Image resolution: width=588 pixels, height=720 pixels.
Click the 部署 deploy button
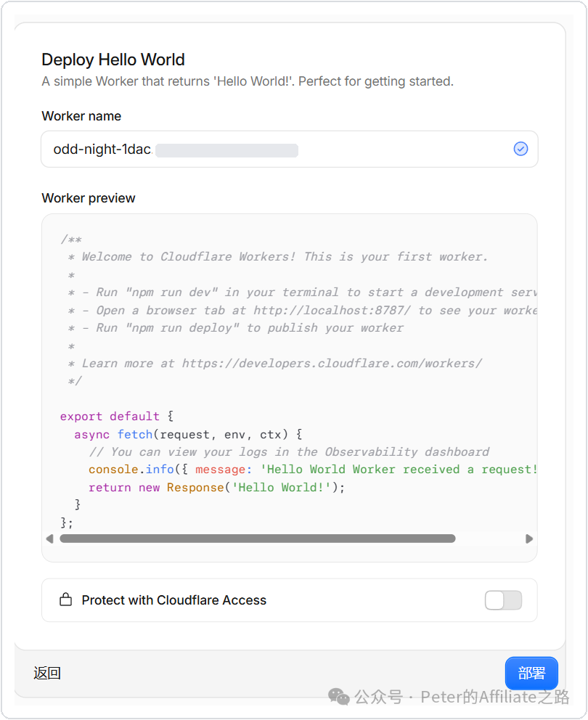tap(531, 673)
